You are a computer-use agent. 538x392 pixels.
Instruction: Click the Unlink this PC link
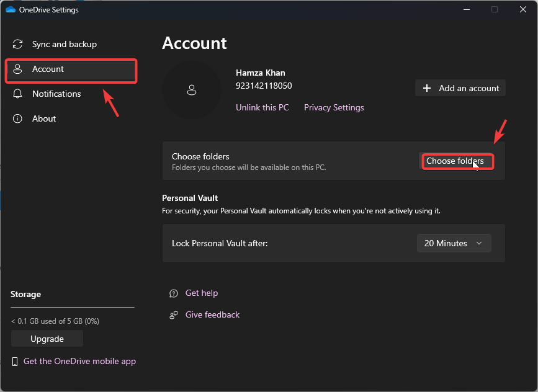pyautogui.click(x=262, y=108)
